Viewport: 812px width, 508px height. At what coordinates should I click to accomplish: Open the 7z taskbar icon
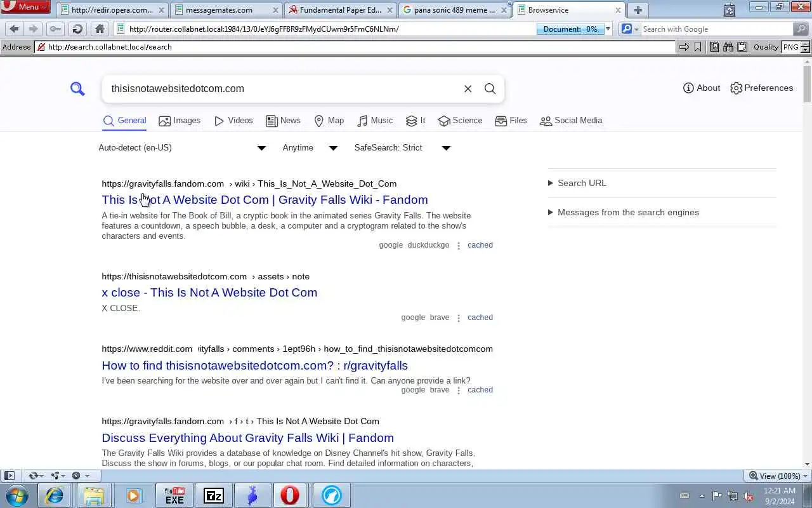214,495
